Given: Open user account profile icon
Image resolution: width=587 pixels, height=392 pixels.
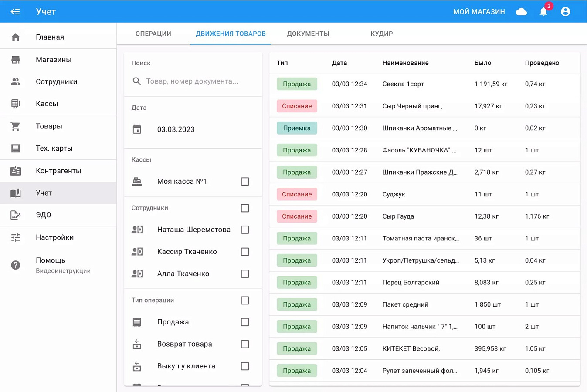Looking at the screenshot, I should (565, 12).
